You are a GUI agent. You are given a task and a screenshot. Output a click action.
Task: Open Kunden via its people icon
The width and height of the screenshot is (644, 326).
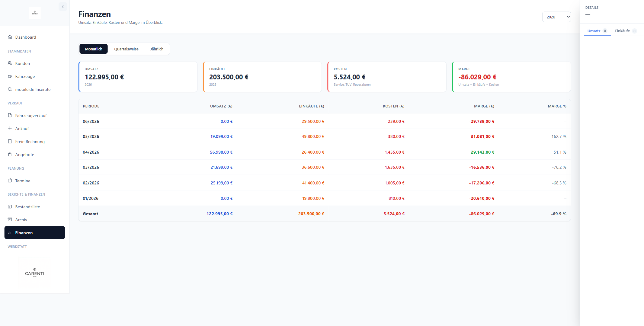10,63
